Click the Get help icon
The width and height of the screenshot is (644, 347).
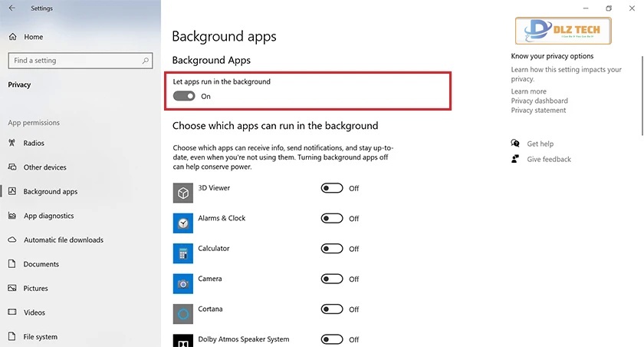tap(515, 144)
